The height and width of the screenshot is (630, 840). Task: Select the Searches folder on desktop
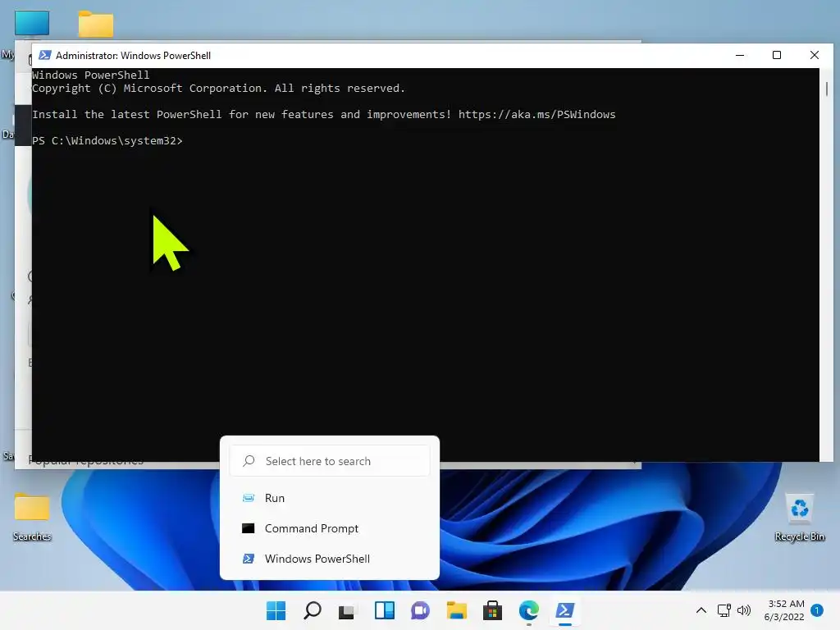click(32, 517)
